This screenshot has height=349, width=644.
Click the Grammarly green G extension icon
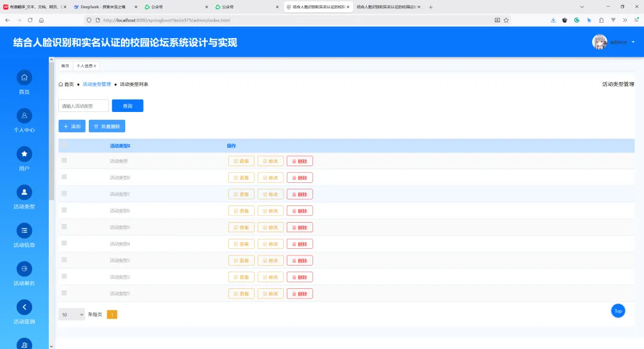pos(577,20)
